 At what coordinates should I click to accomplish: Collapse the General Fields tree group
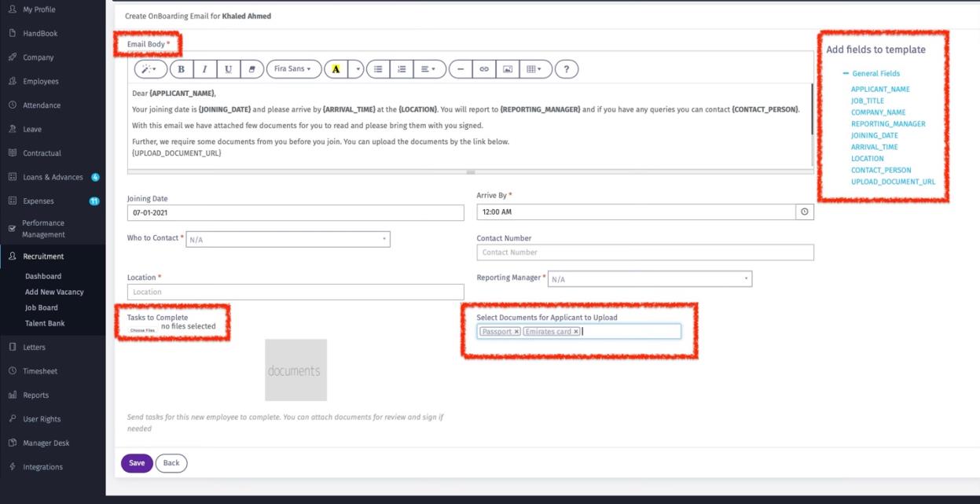[846, 74]
